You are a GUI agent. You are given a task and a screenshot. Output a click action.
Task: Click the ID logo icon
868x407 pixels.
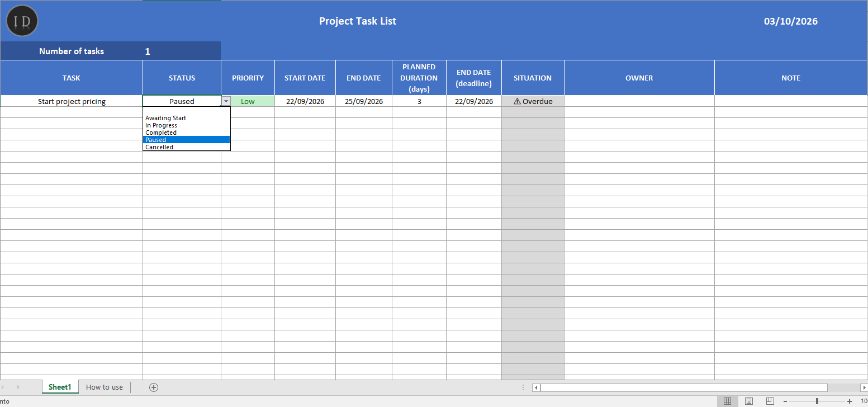click(x=22, y=21)
